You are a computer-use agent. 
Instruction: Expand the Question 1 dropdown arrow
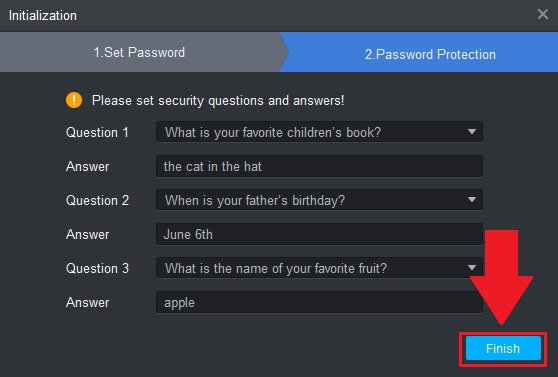click(x=472, y=132)
